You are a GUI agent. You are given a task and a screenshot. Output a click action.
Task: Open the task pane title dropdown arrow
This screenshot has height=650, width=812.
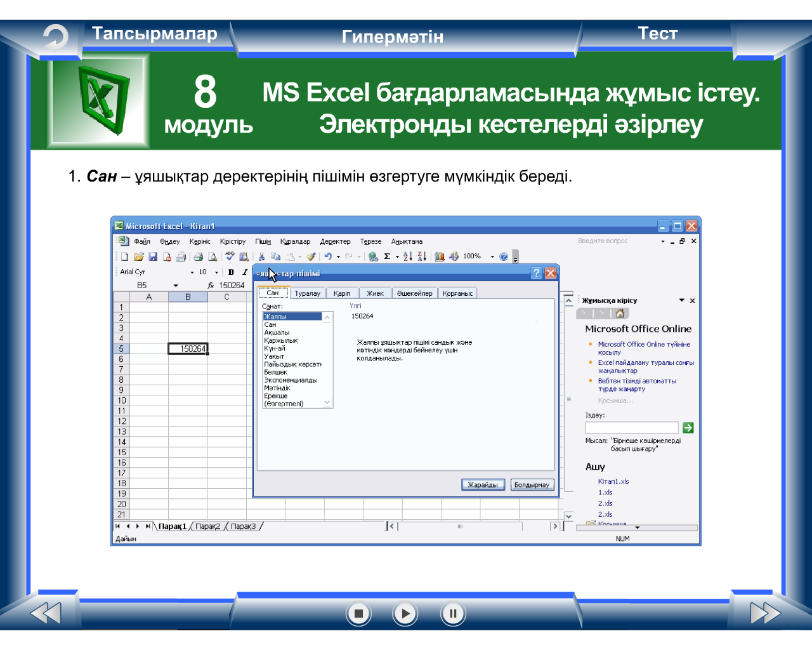(x=682, y=300)
